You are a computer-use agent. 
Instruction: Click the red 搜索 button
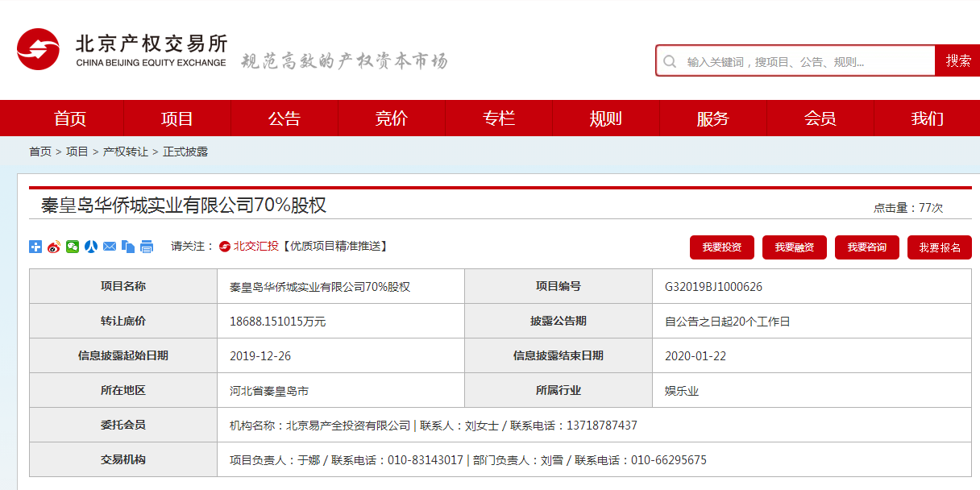[x=957, y=60]
